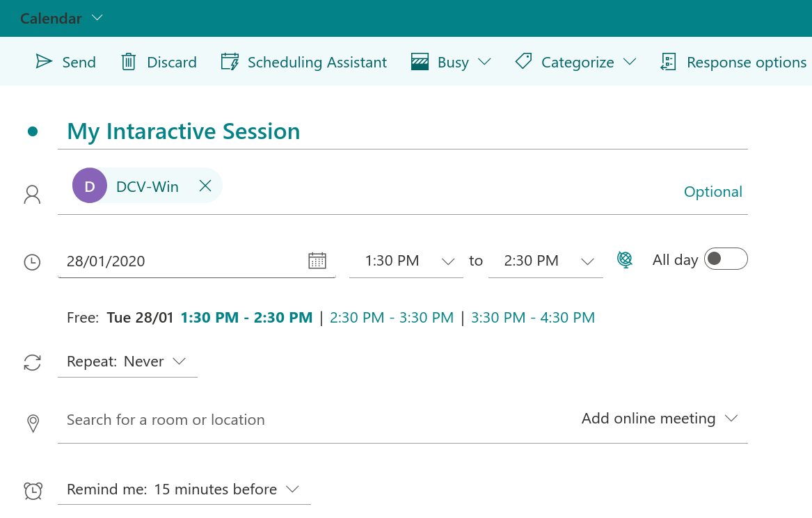Open the Remind me 15 minutes dropdown
Viewport: 812px width, 518px height.
click(x=184, y=489)
